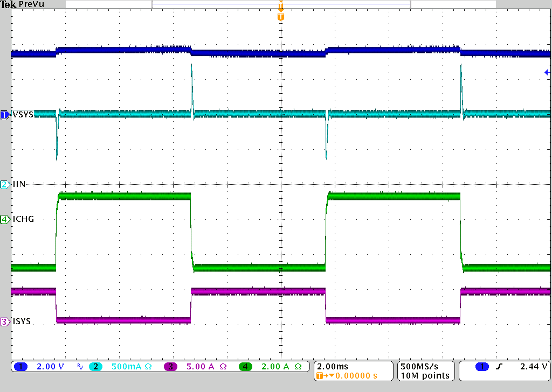The width and height of the screenshot is (552, 392).
Task: Click the Tek logo
Action: (x=10, y=4)
